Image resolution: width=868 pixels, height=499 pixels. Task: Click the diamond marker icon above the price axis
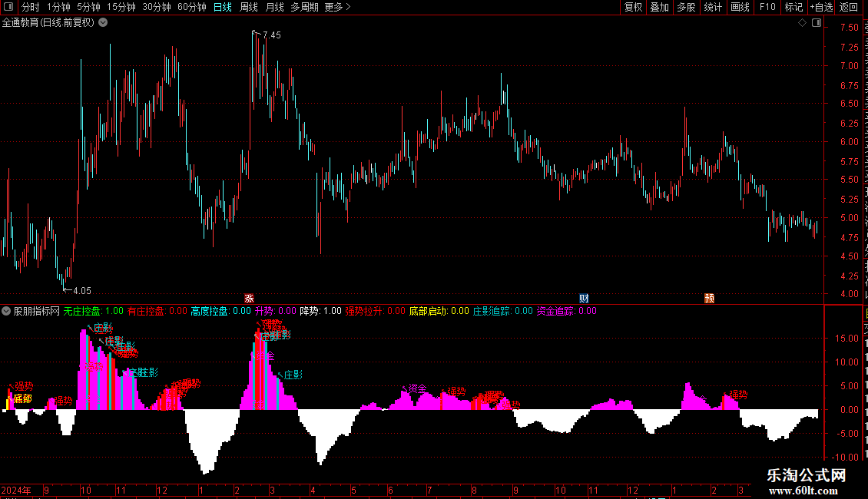pyautogui.click(x=802, y=23)
